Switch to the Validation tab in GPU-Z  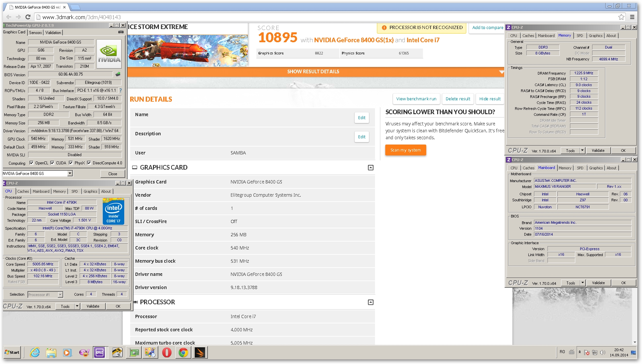(x=53, y=33)
